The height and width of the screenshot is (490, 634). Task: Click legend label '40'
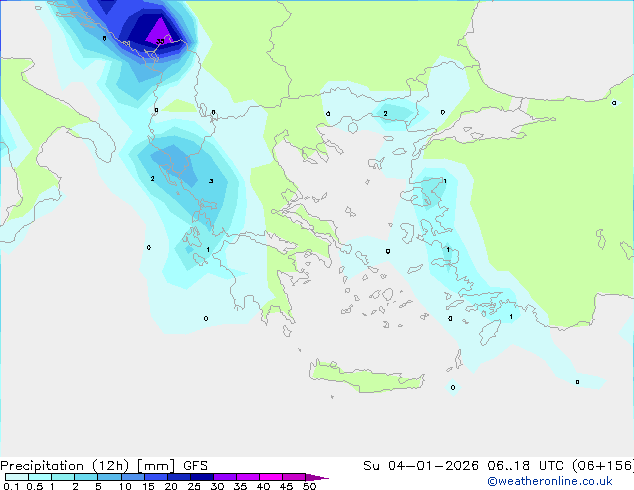263,486
